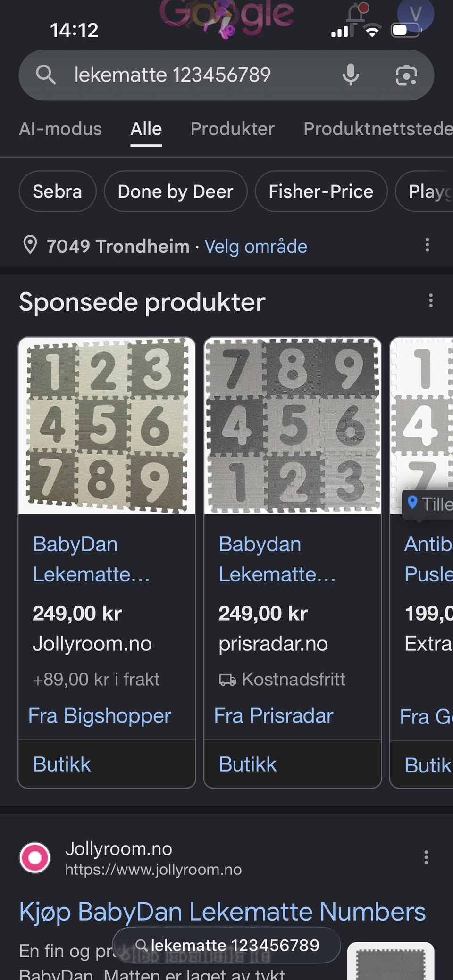Image resolution: width=453 pixels, height=980 pixels.
Task: Tap the notification bell icon at top
Action: (356, 13)
